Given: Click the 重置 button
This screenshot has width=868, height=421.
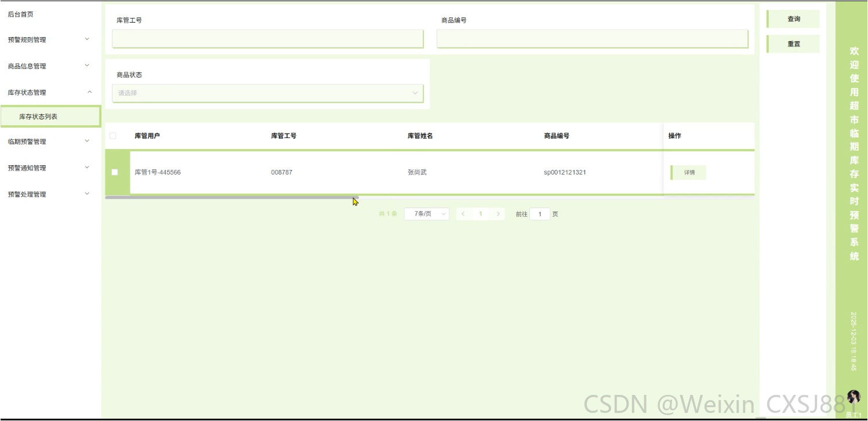Looking at the screenshot, I should point(793,44).
